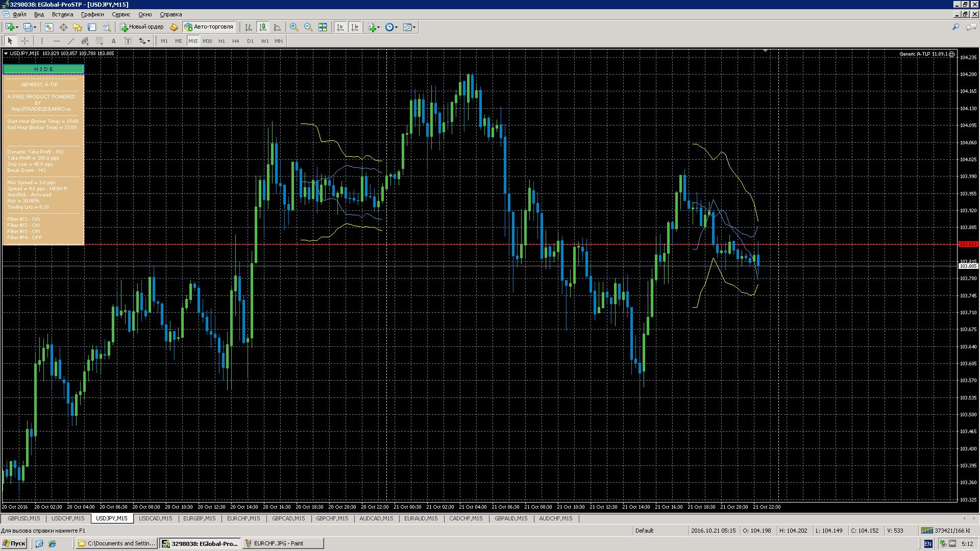Click USDJPY,M15 chart title triangle

click(6, 54)
